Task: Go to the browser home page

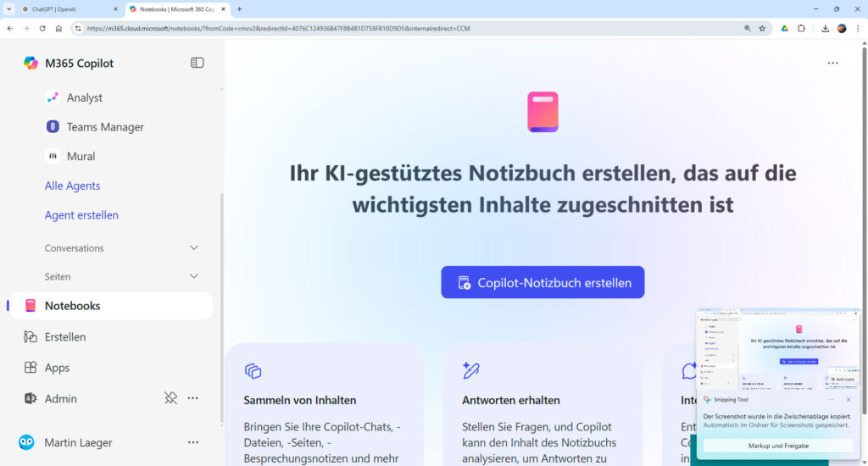Action: 58,28
